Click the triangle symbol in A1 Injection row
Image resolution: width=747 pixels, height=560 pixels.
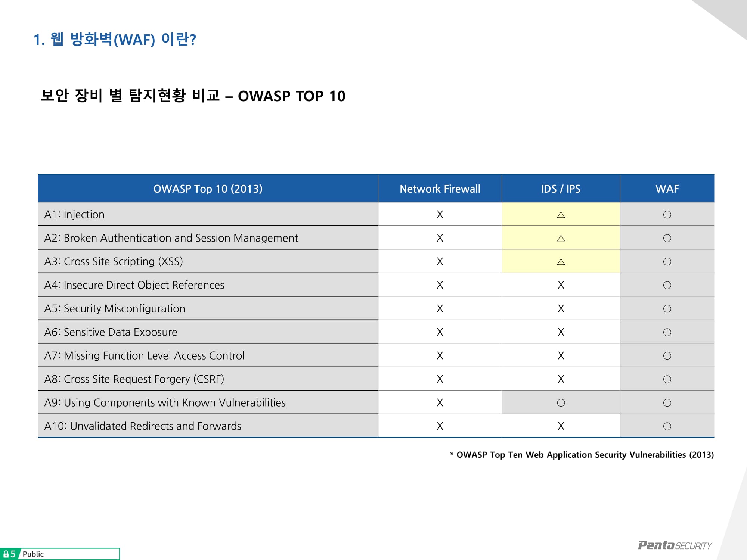[x=561, y=215]
